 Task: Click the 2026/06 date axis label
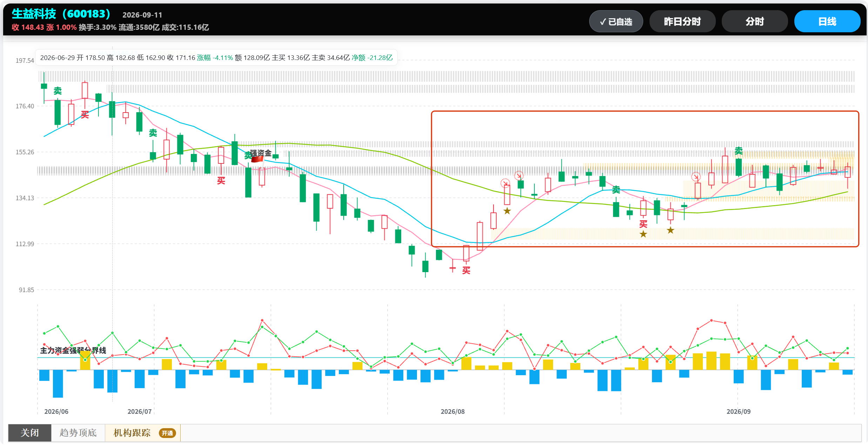coord(56,412)
